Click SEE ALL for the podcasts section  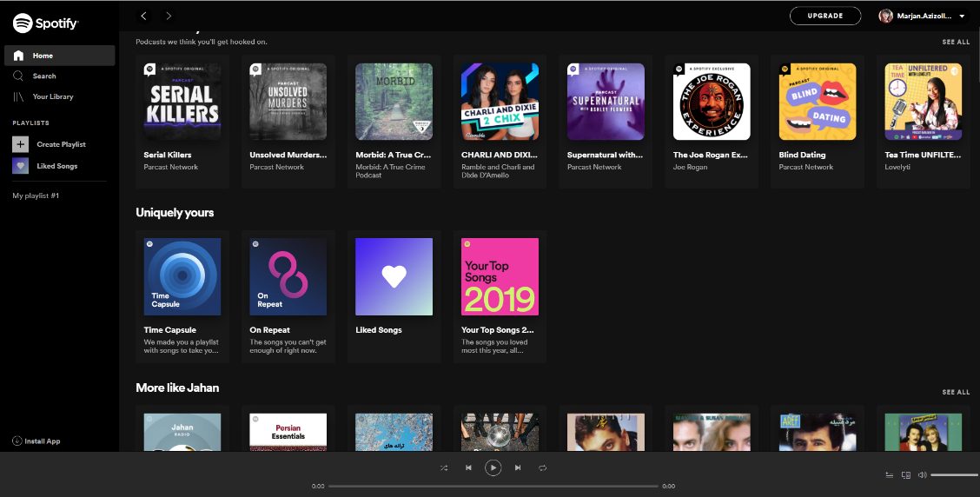point(956,42)
